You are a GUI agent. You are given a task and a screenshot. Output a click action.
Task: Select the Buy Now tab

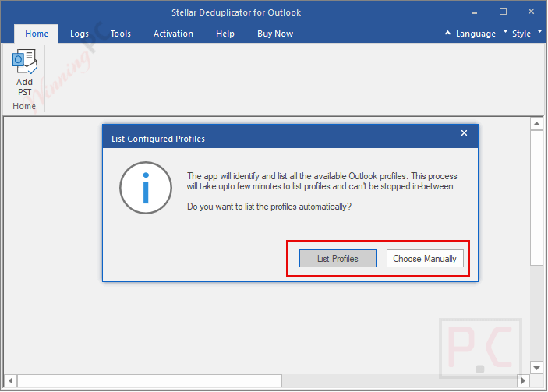point(275,34)
